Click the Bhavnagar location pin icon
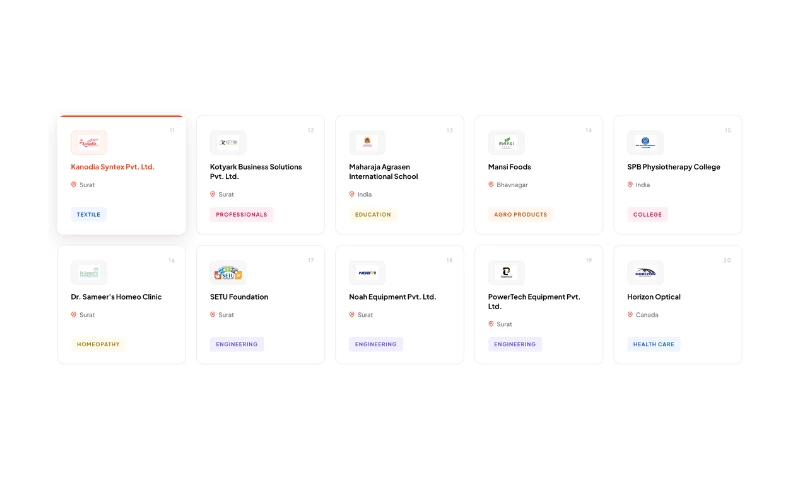Viewport: 800px width, 480px height. point(491,185)
